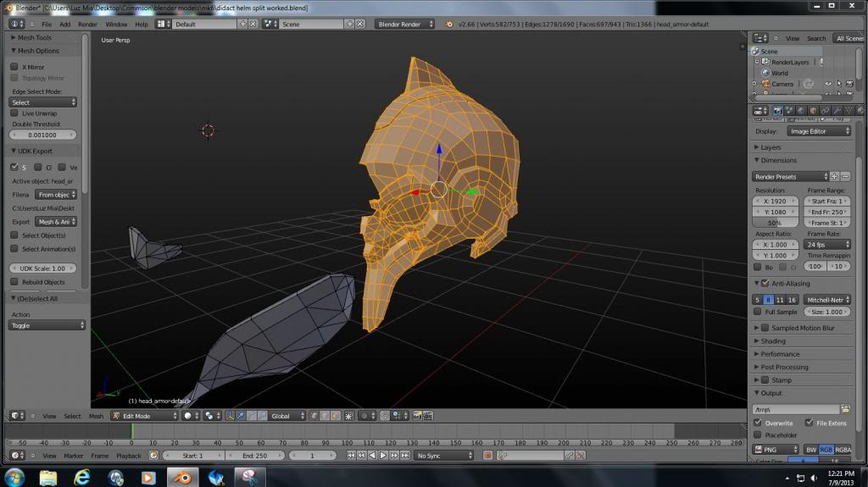The height and width of the screenshot is (487, 868).
Task: Disable the Overwrite output checkbox
Action: coord(759,423)
